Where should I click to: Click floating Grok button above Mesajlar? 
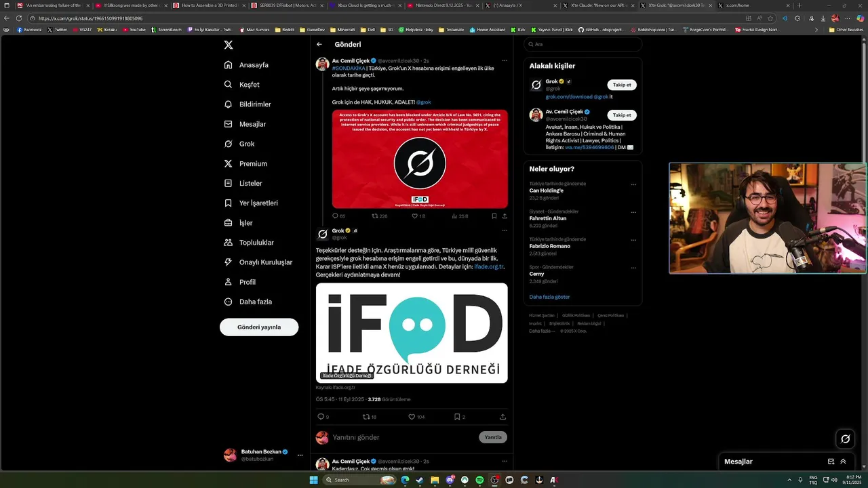point(845,439)
